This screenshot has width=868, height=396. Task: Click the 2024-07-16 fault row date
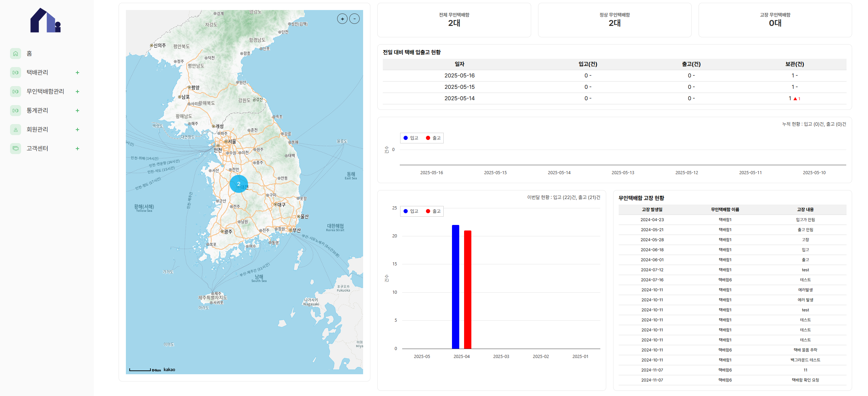[652, 280]
